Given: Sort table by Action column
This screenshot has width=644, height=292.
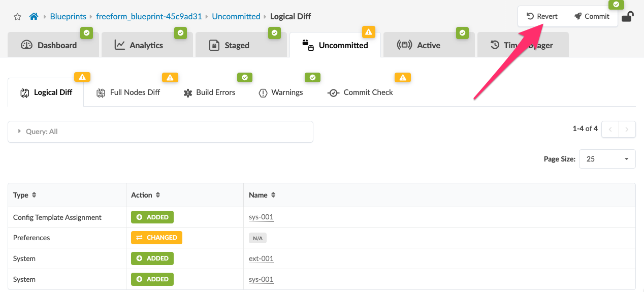Looking at the screenshot, I should [158, 195].
